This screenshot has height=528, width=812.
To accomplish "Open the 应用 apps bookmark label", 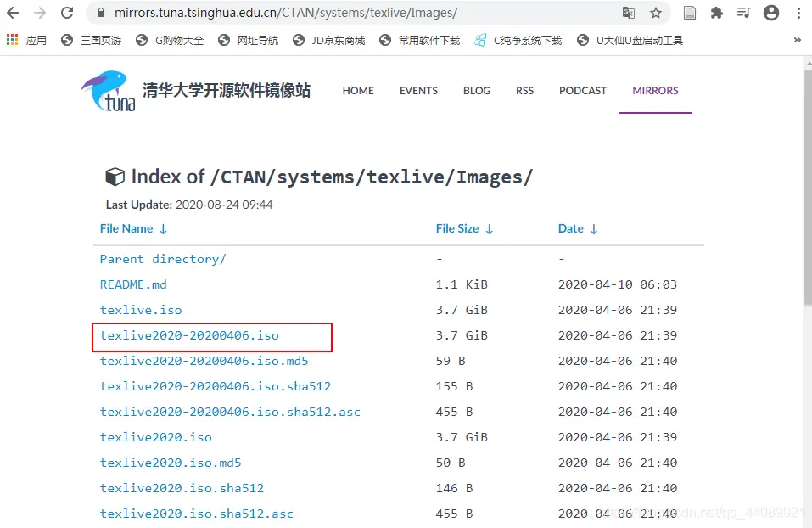I will (x=36, y=41).
